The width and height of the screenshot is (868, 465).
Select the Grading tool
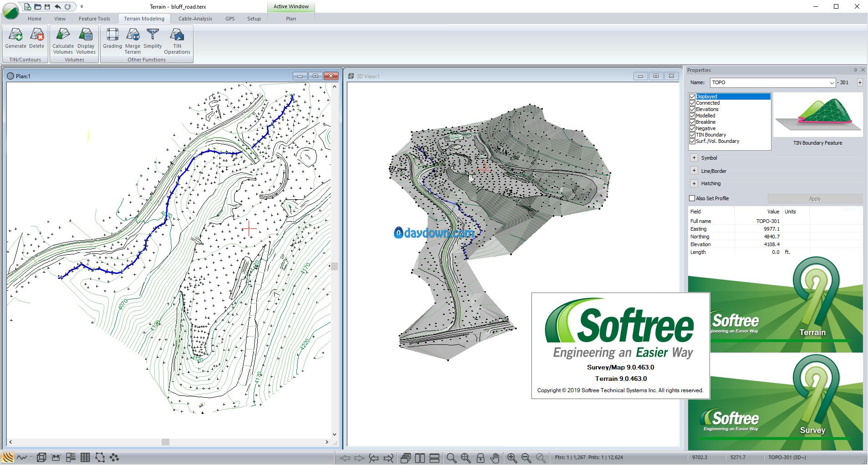112,39
